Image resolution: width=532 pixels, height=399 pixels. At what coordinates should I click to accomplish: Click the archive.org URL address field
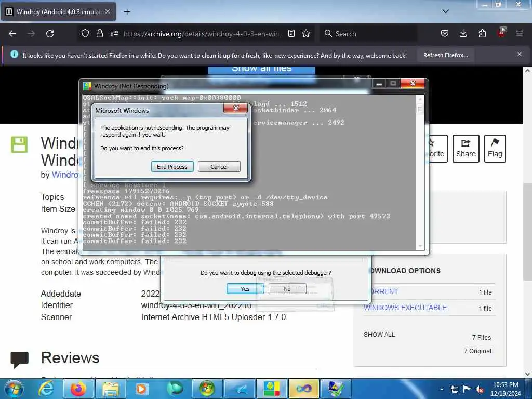click(202, 34)
